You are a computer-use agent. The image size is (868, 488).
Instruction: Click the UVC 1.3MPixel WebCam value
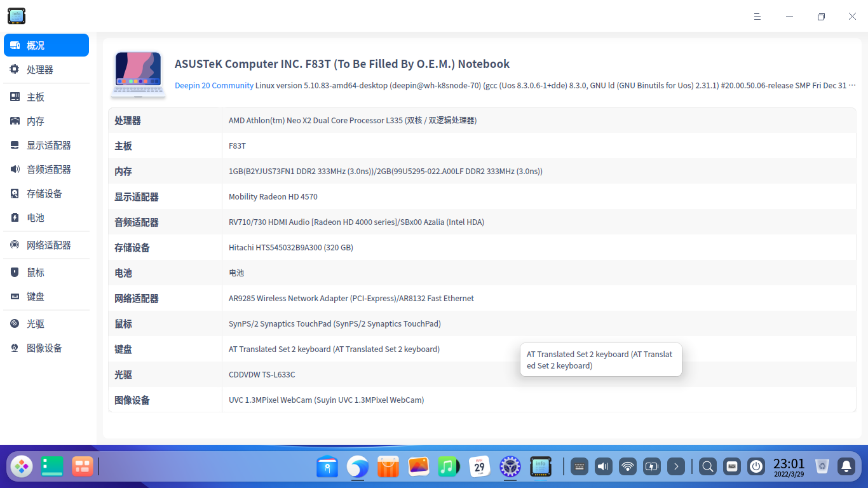tap(327, 400)
